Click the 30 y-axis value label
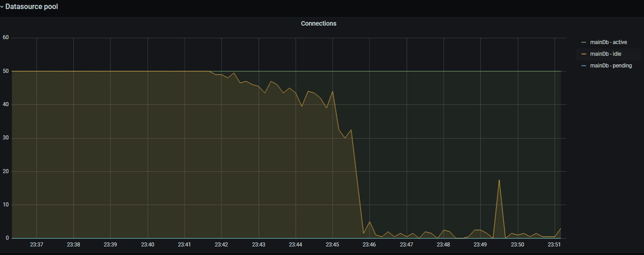Viewport: 644px width, 255px height. click(x=6, y=138)
